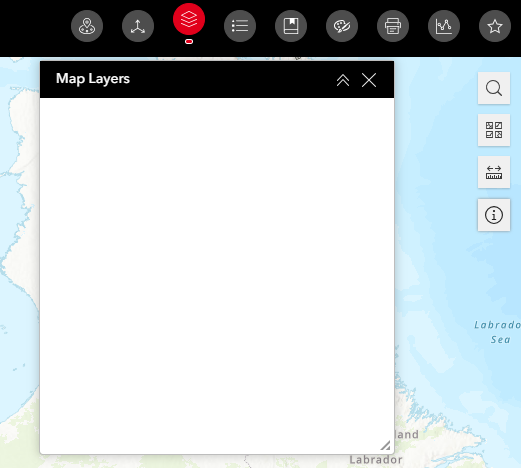Open the Chart graph widget
This screenshot has width=521, height=468.
[444, 26]
